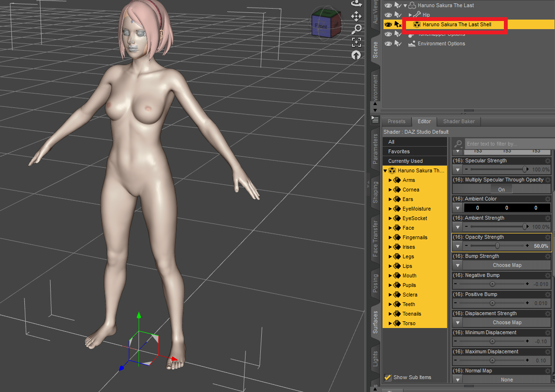Toggle visibility eye for Hip
The width and height of the screenshot is (555, 392).
tap(388, 15)
